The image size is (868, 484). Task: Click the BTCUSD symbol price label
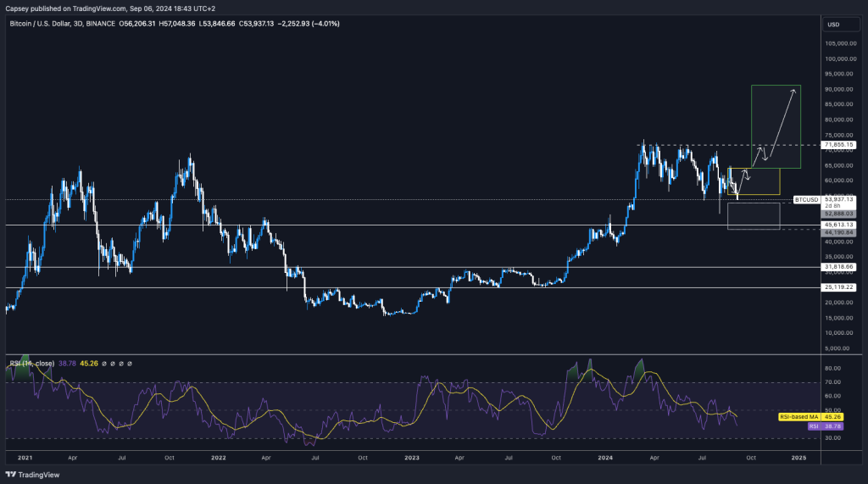(x=806, y=199)
